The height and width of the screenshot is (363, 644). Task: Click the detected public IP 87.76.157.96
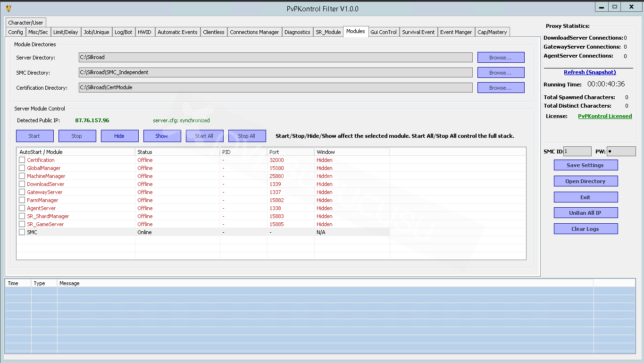[92, 120]
